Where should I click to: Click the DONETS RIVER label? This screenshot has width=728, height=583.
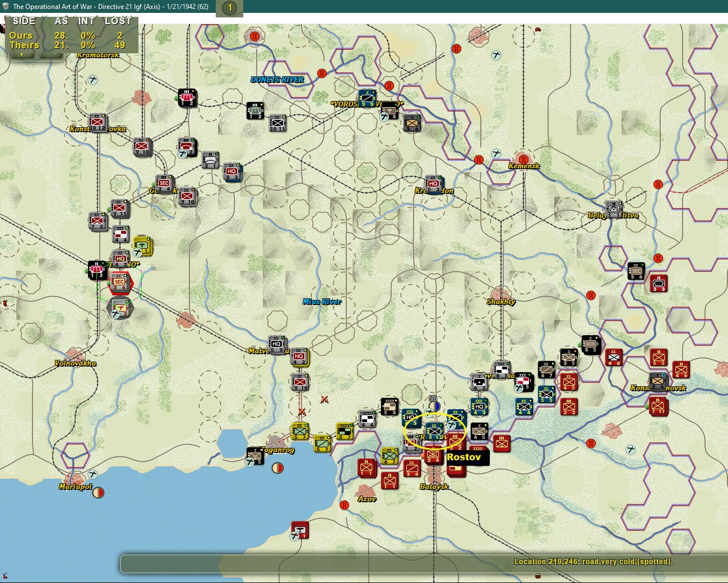(x=277, y=80)
